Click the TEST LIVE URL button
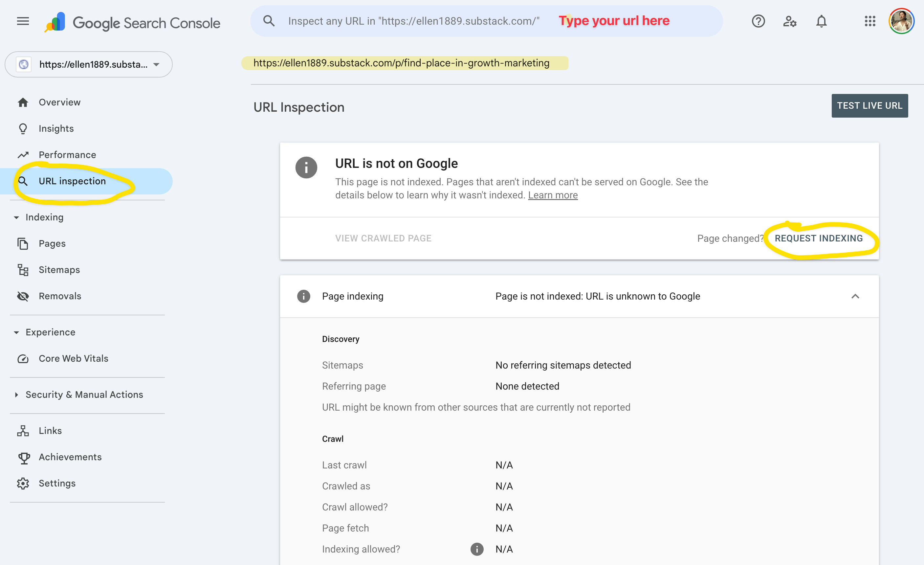 tap(869, 106)
